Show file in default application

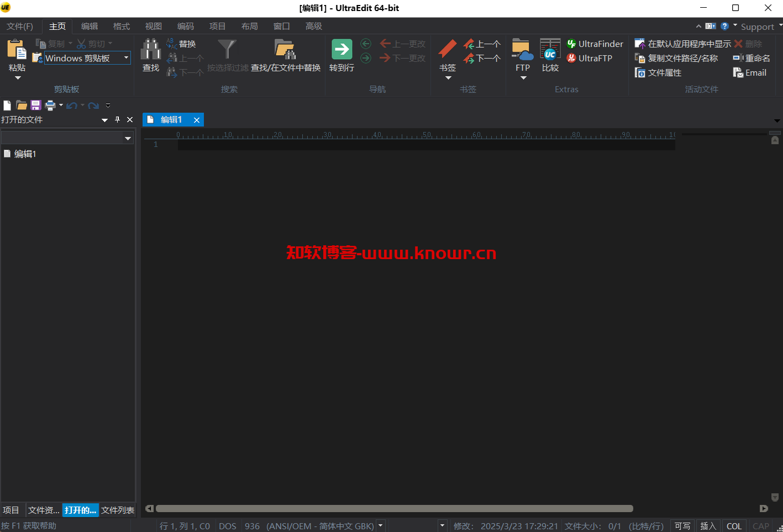(x=683, y=44)
